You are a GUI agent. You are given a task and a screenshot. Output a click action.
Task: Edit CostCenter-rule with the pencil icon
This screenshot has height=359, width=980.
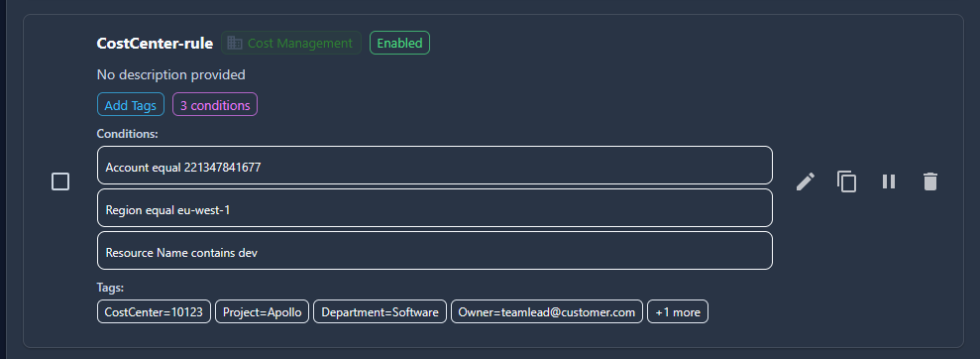pos(805,182)
